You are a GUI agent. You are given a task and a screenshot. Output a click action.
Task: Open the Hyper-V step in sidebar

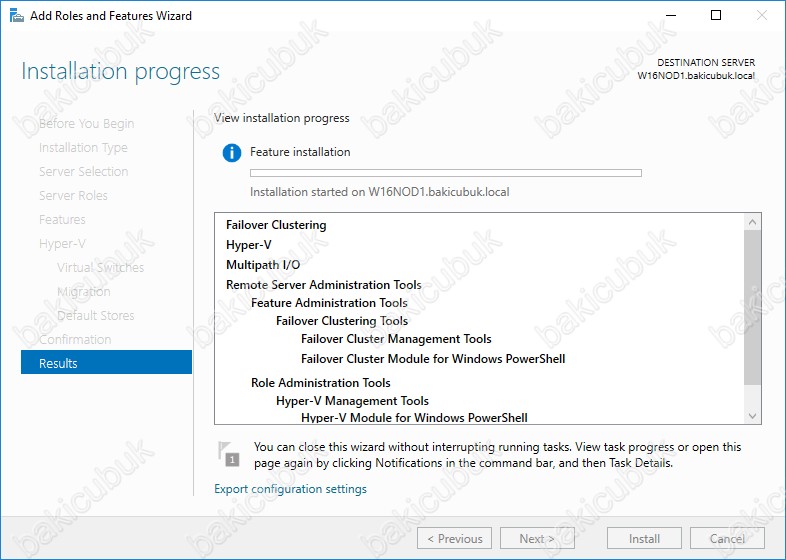tap(62, 244)
